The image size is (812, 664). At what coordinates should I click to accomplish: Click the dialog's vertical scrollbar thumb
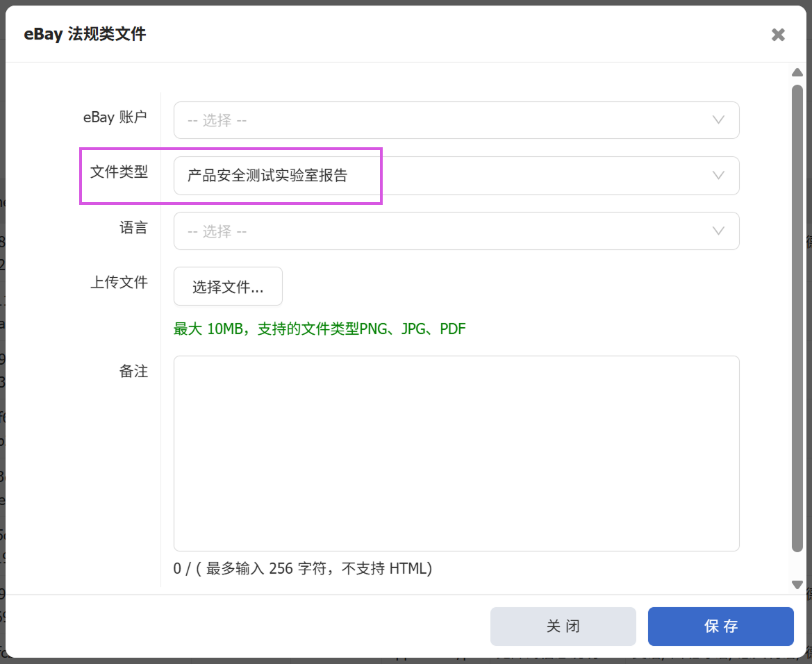coord(797,319)
